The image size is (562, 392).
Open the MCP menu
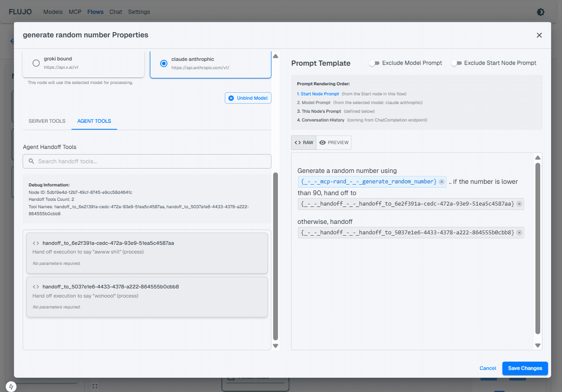point(75,12)
